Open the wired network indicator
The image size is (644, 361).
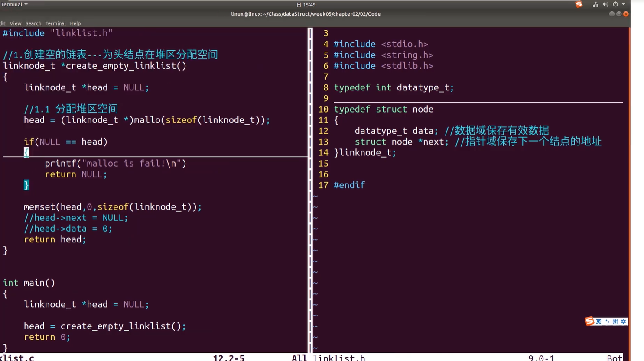click(595, 4)
